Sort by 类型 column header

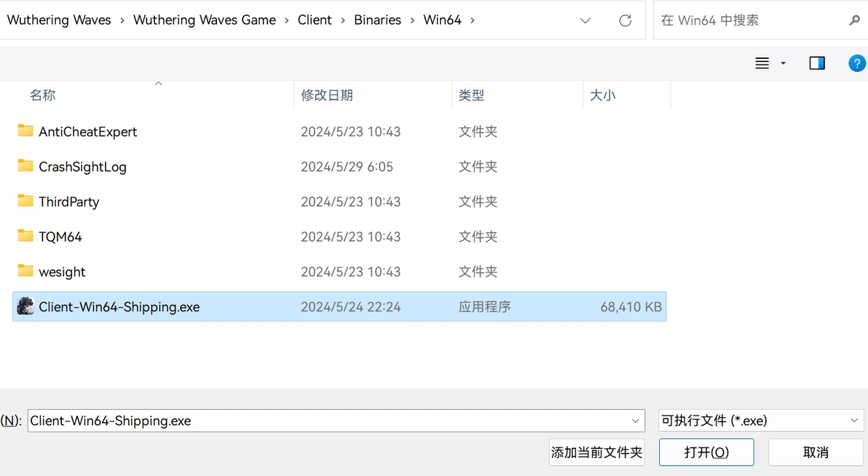(x=472, y=95)
